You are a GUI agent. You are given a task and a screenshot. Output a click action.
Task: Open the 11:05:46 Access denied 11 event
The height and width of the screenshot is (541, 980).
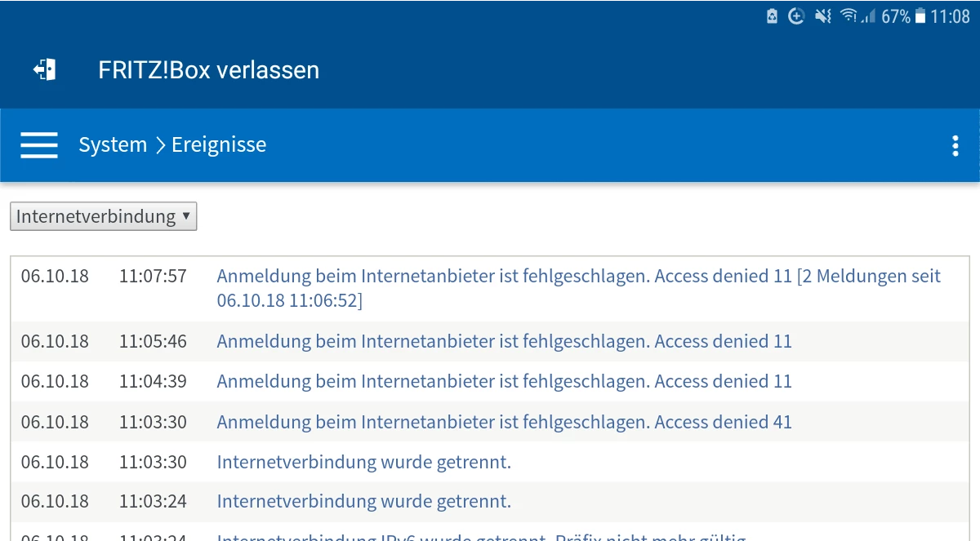[504, 341]
